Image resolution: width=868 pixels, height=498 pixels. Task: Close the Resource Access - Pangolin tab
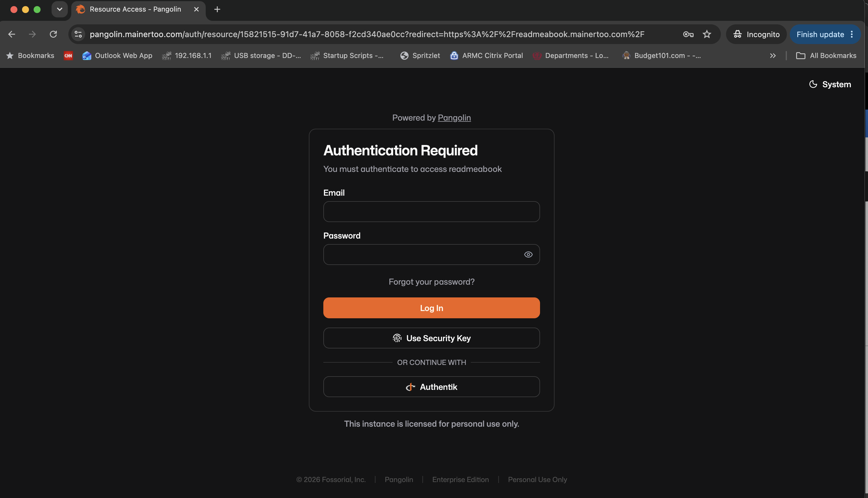[x=196, y=9]
